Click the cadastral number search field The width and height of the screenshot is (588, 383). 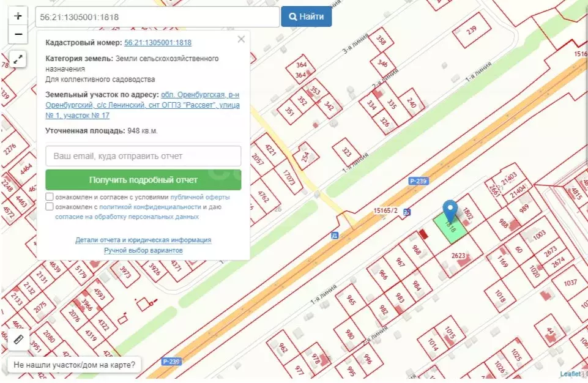(x=157, y=17)
